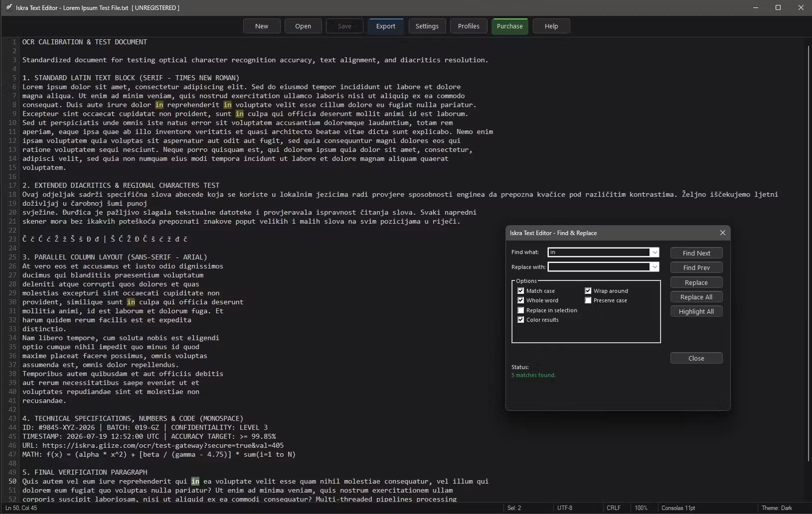Open the Profiles toolbar item
Image resolution: width=812 pixels, height=514 pixels.
pos(469,26)
